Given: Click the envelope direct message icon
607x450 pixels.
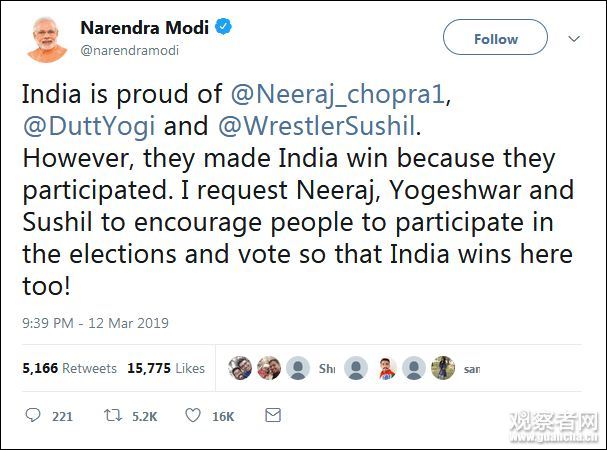Looking at the screenshot, I should 272,415.
